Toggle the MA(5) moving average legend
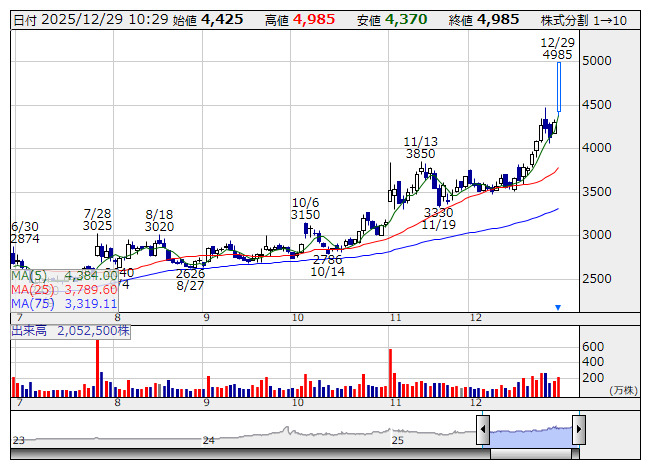This screenshot has height=470, width=653. (64, 275)
